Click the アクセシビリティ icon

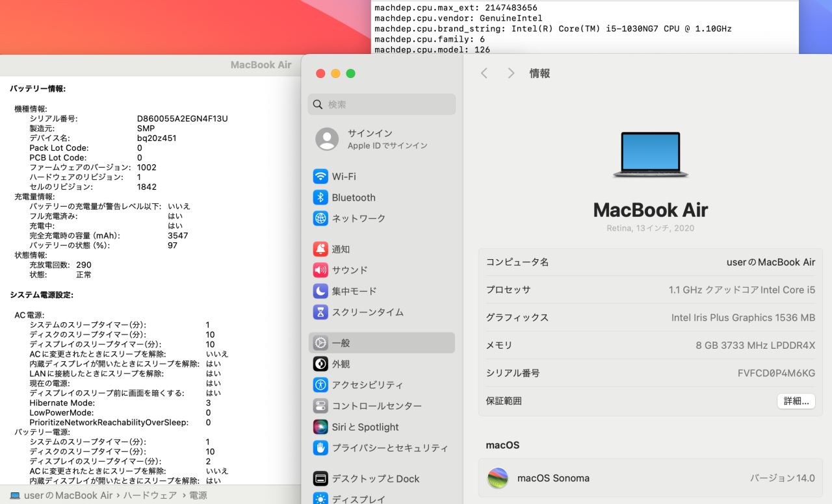point(320,385)
